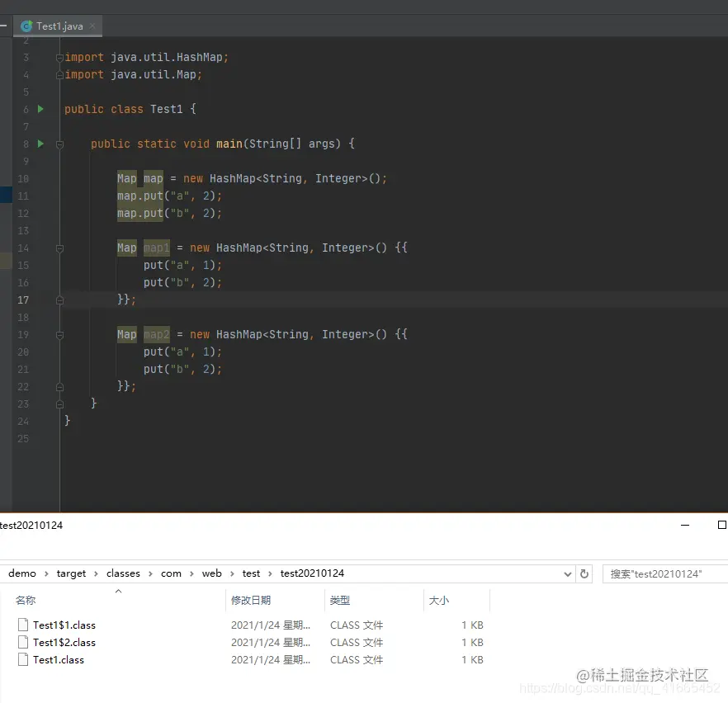Collapse map2 initializer fold marker on line 19
Screen dimensions: 728x703
tap(59, 334)
